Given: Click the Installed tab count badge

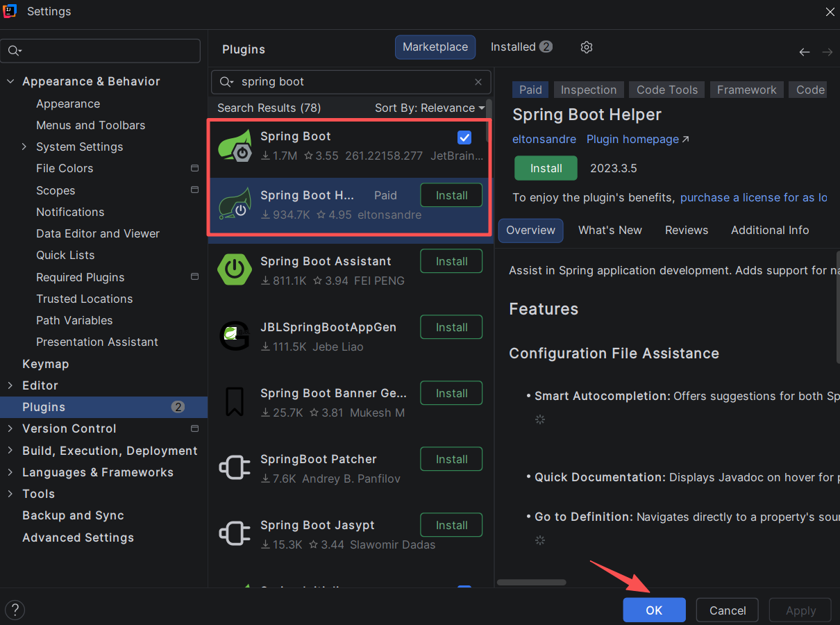Looking at the screenshot, I should click(x=546, y=47).
